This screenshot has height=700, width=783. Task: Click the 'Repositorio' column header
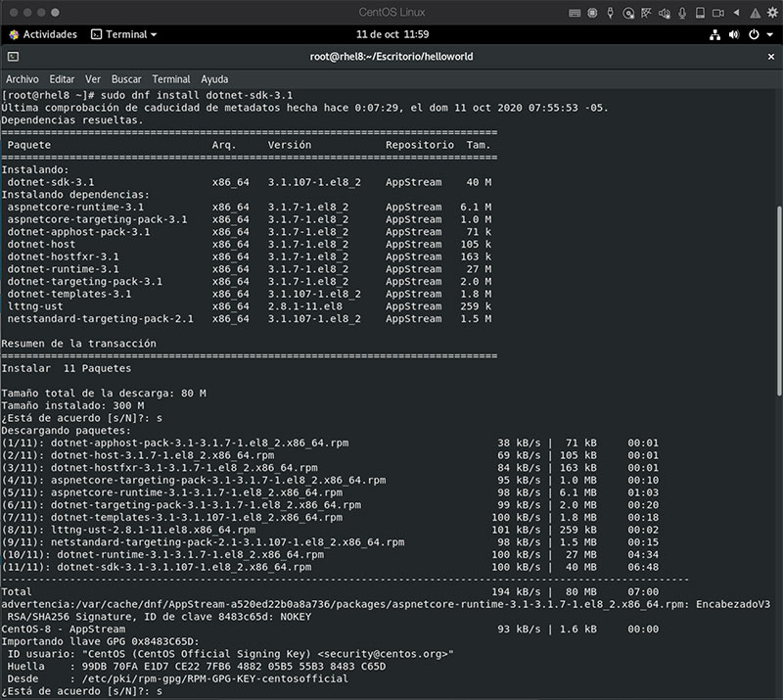(420, 145)
